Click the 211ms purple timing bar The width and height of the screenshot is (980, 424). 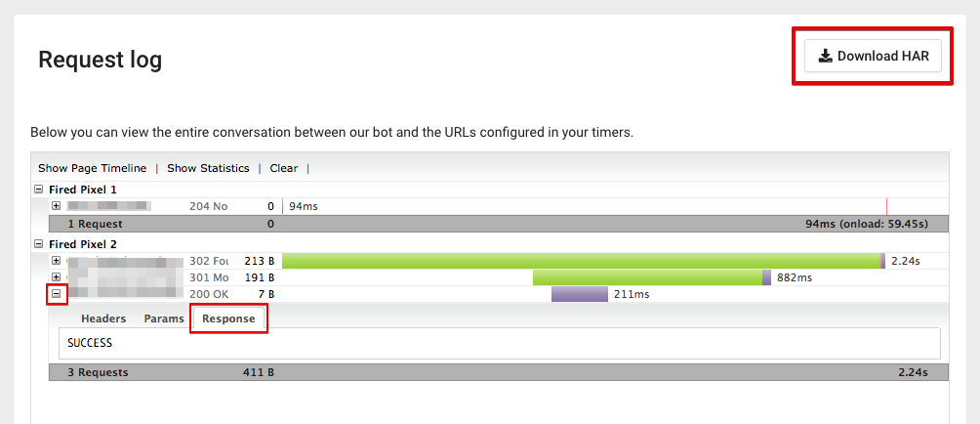pos(580,293)
